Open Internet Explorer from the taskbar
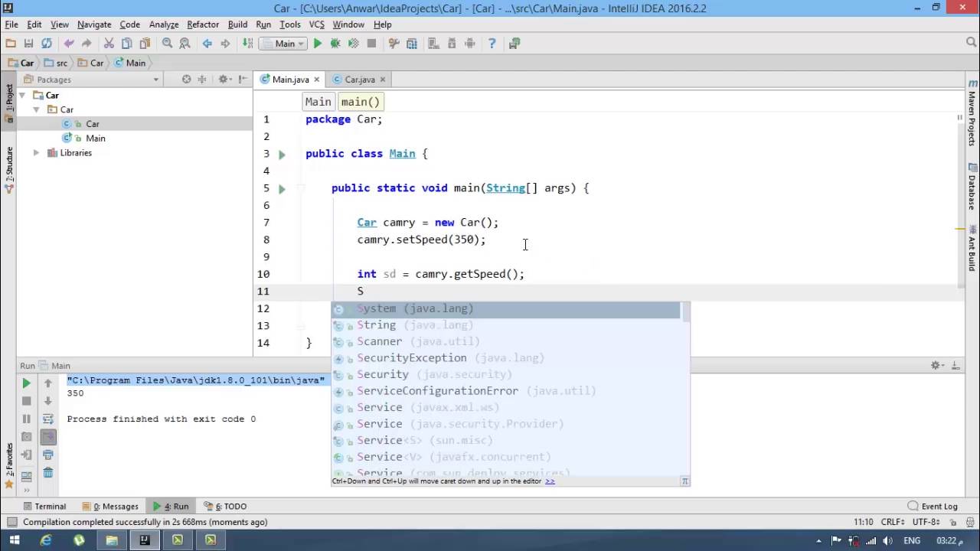The height and width of the screenshot is (551, 980). click(x=46, y=540)
